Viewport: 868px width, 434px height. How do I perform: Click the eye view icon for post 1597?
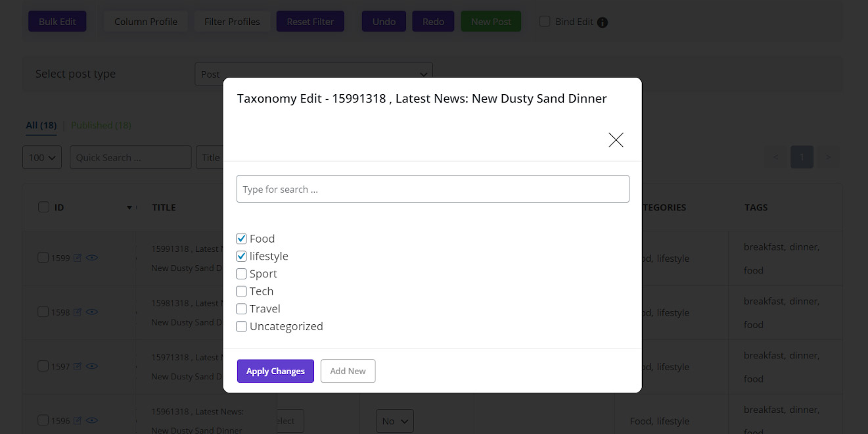tap(92, 366)
